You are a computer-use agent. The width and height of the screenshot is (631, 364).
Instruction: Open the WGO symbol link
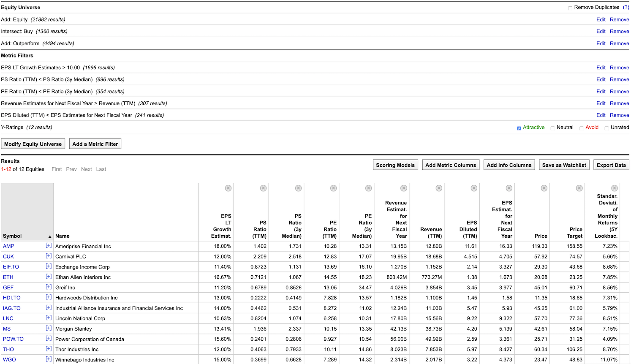[9, 360]
